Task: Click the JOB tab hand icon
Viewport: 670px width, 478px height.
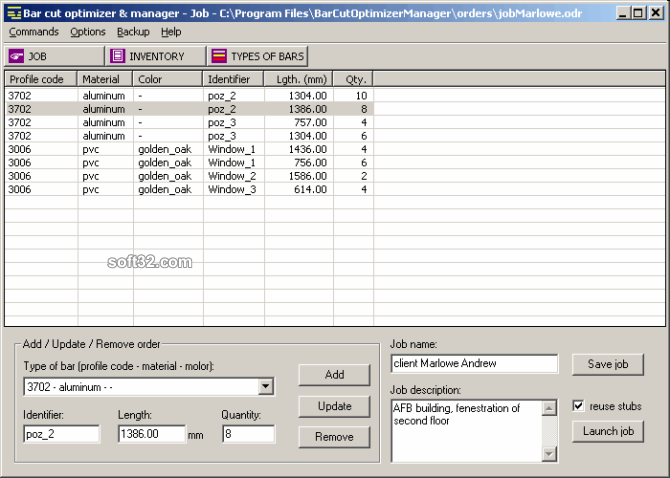Action: click(16, 56)
